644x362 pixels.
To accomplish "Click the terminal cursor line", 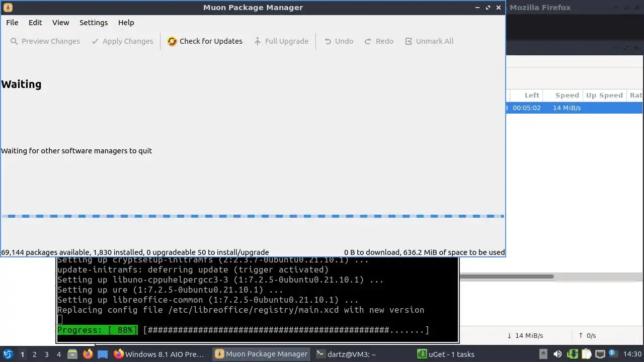I will [x=60, y=320].
